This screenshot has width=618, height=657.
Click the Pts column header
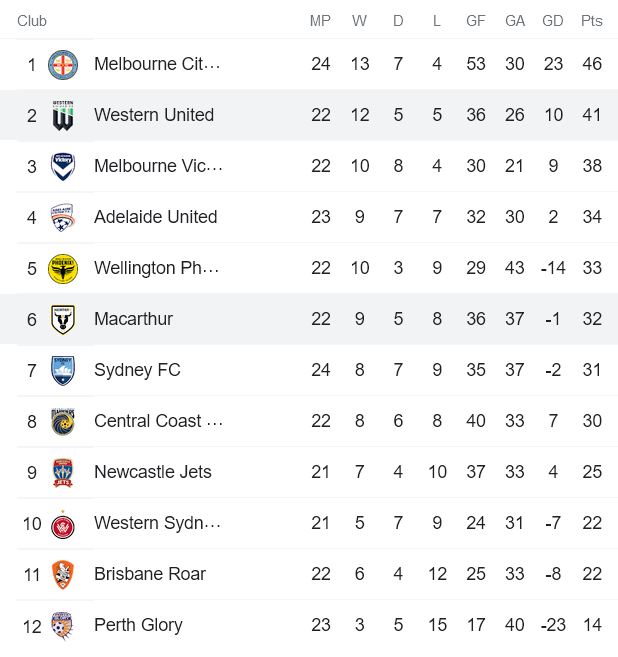pos(592,21)
